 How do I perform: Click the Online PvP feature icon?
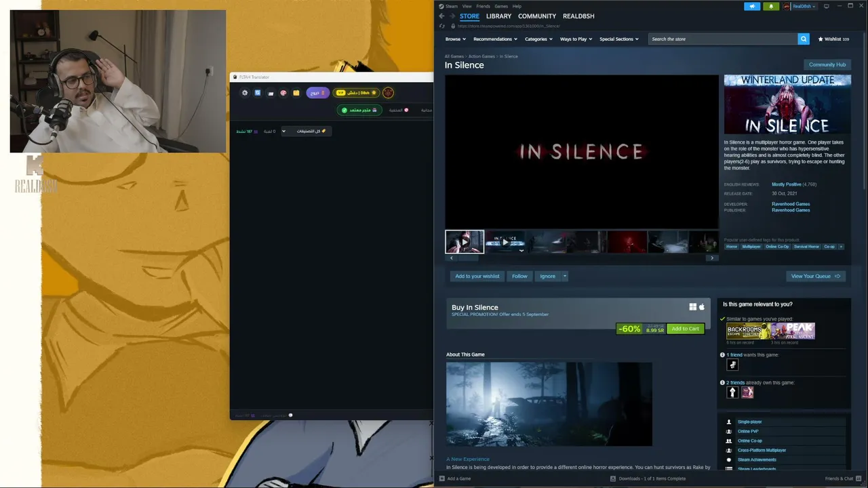[729, 431]
